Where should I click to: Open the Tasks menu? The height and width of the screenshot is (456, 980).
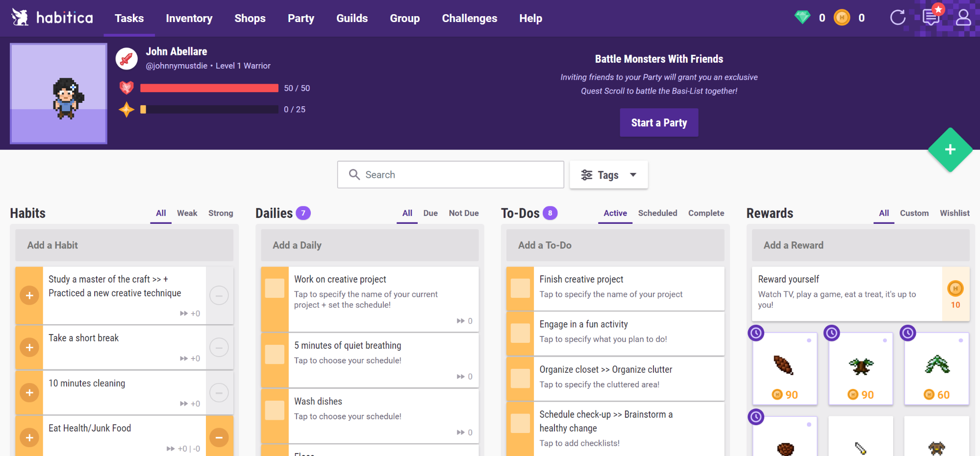pyautogui.click(x=129, y=18)
